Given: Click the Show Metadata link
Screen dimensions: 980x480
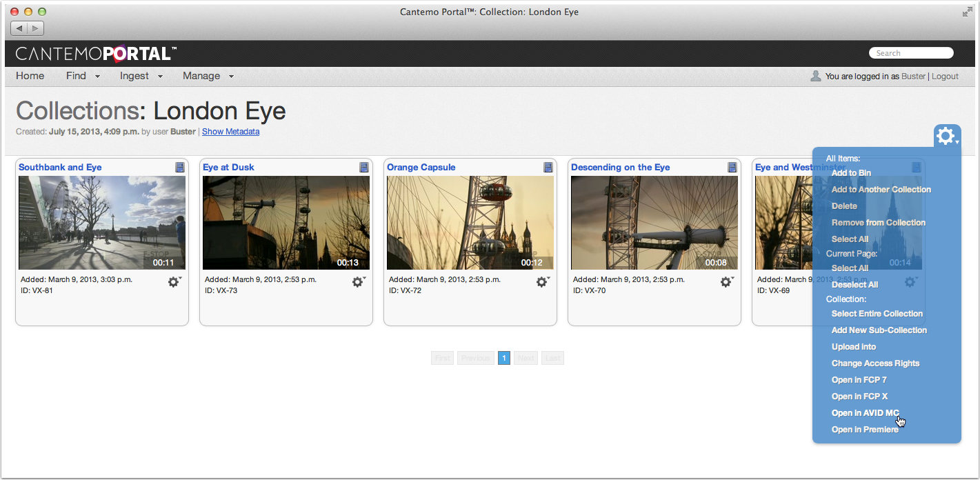Looking at the screenshot, I should pos(230,132).
